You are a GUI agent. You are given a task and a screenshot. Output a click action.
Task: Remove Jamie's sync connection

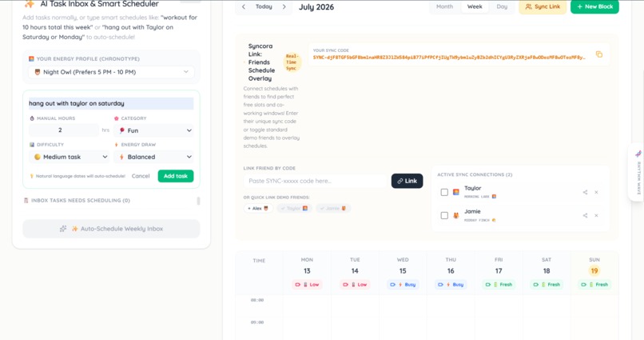pos(596,215)
